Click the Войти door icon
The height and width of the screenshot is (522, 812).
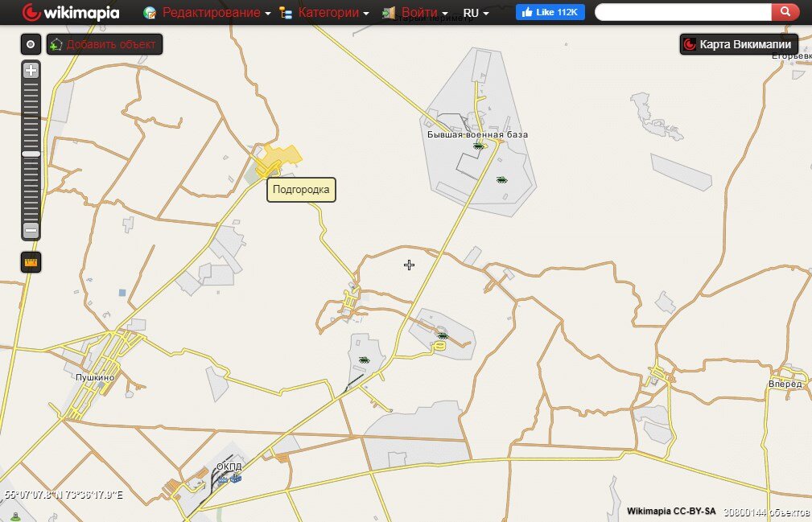(389, 13)
